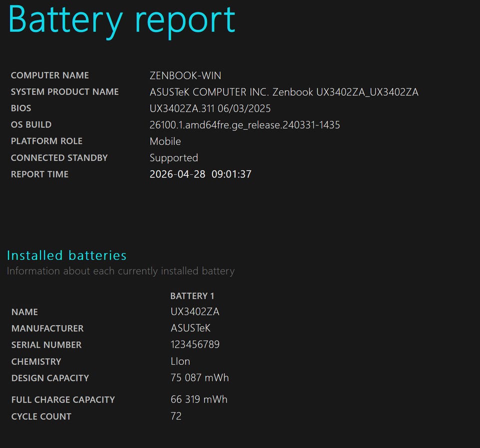This screenshot has width=480, height=448.
Task: Select the battery 'NAME' row label
Action: click(24, 312)
